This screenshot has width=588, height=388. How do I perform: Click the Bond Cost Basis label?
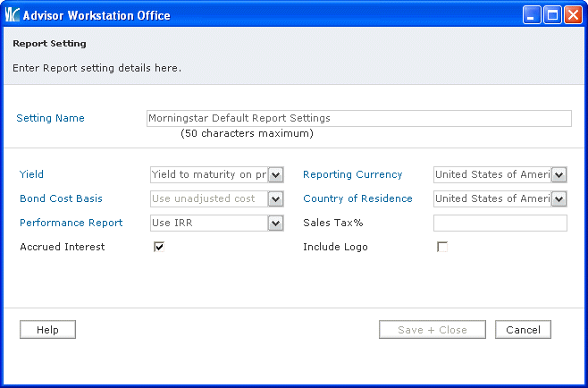pyautogui.click(x=61, y=199)
